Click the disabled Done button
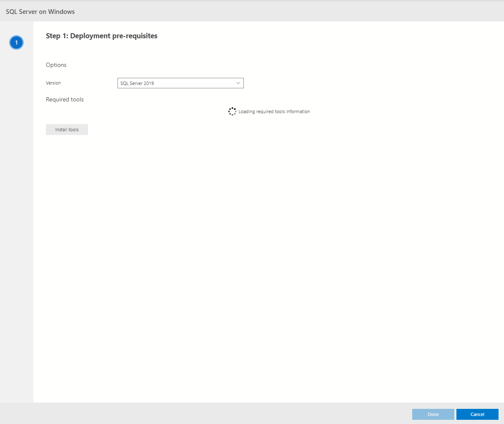The width and height of the screenshot is (504, 424). point(433,414)
